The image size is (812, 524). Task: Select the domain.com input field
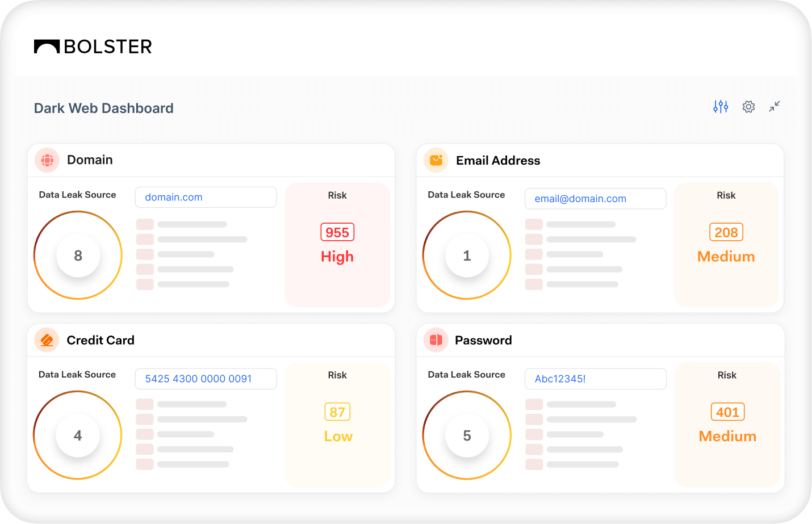coord(206,198)
